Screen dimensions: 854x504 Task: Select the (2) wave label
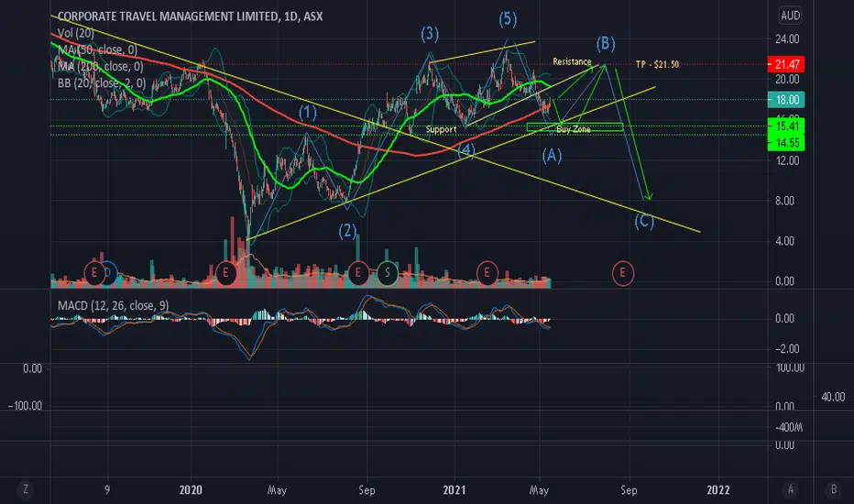point(348,231)
